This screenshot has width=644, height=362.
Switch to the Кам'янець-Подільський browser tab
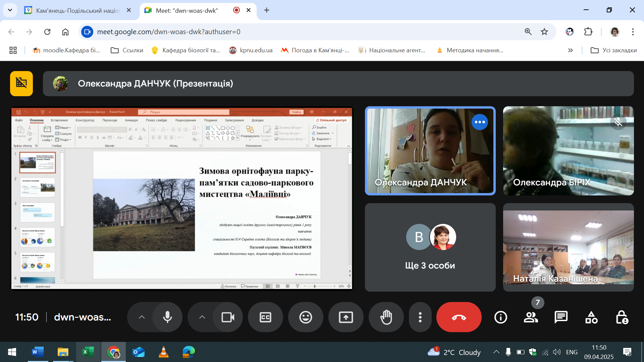click(77, 10)
